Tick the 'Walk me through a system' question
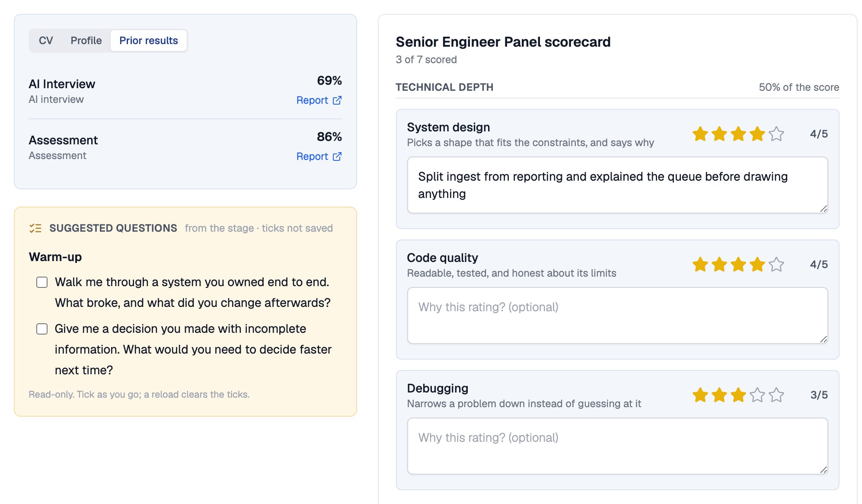 coord(42,282)
